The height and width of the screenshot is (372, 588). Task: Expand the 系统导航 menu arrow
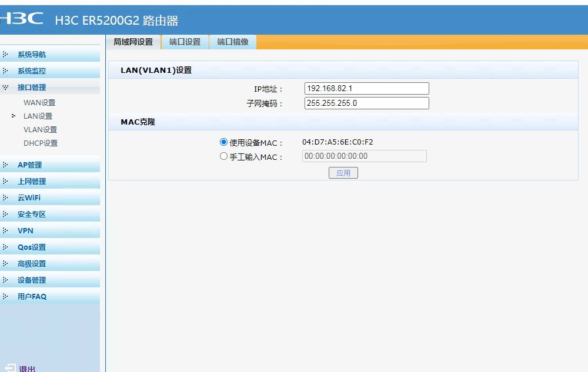(x=5, y=54)
